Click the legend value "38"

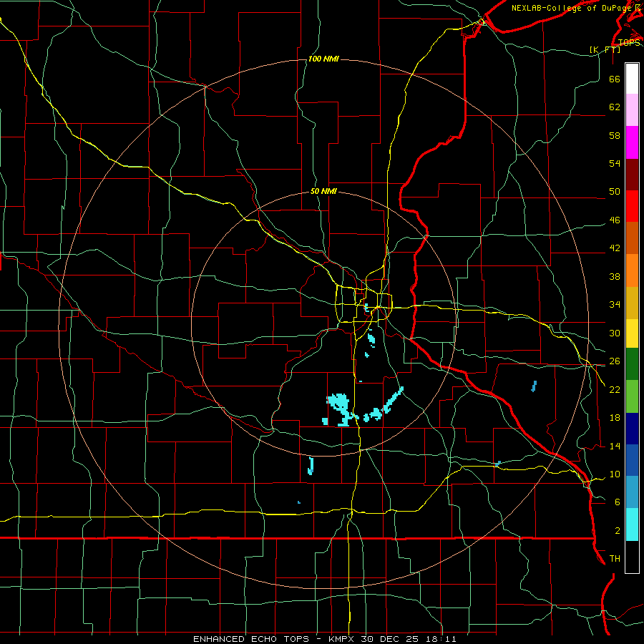tap(615, 276)
